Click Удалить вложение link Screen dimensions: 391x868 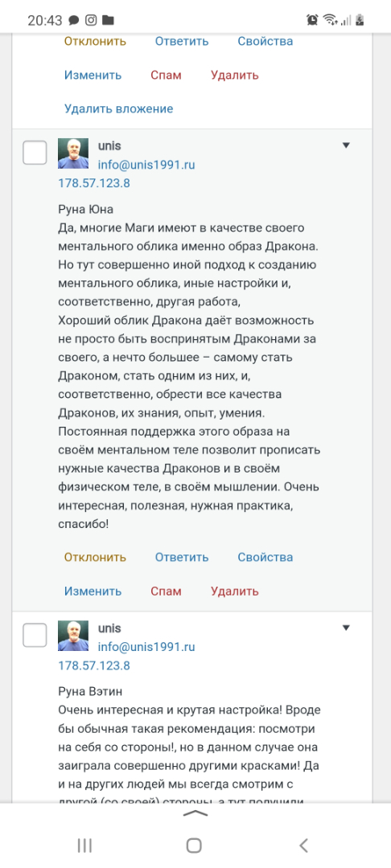(118, 108)
